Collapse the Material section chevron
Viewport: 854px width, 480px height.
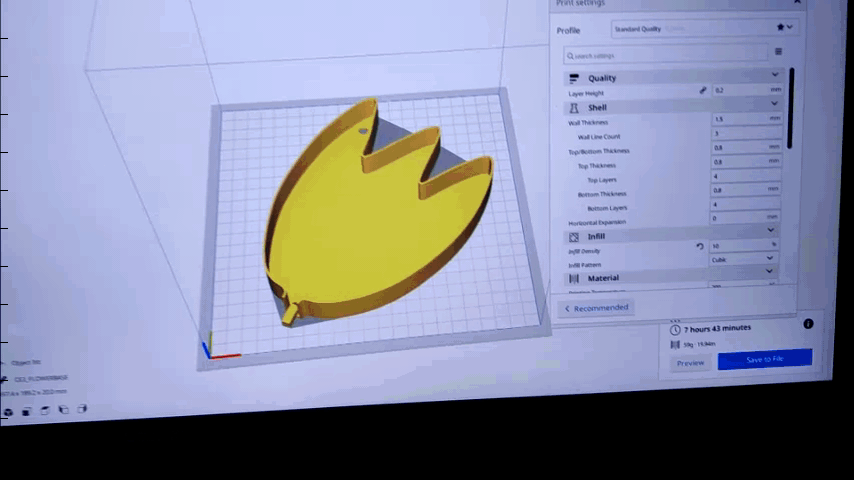coord(769,271)
